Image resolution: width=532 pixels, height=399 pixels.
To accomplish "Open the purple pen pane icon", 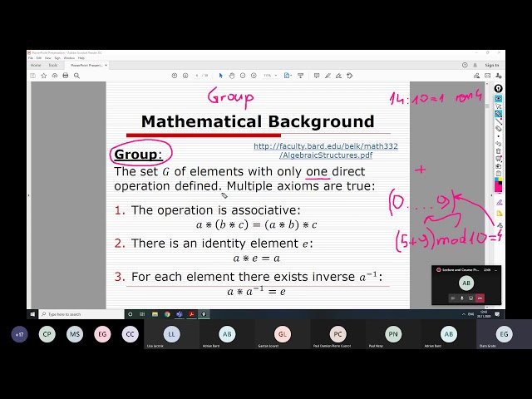I will [x=499, y=203].
